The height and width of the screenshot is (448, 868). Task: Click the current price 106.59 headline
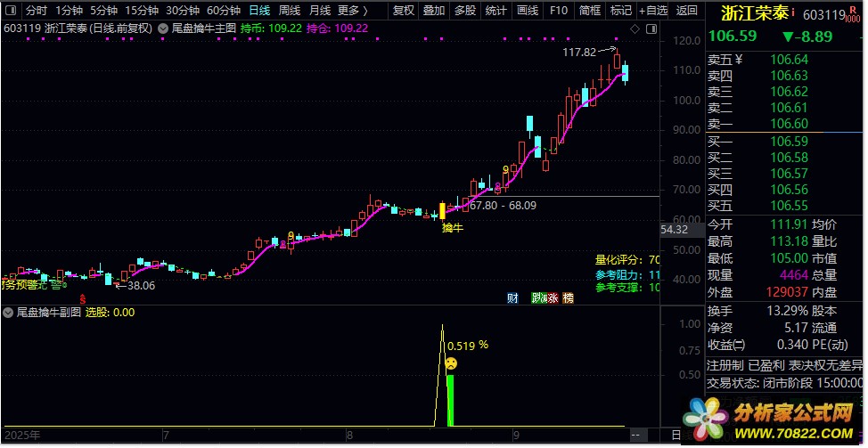tap(733, 37)
